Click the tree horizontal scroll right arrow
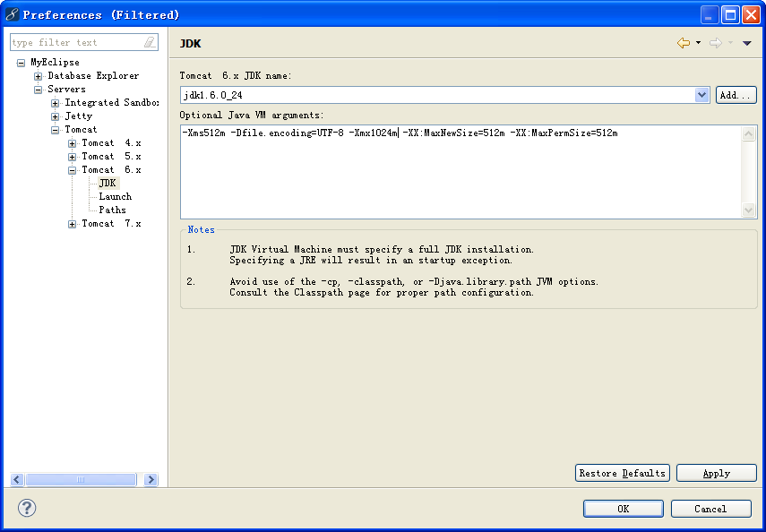Screen dimensions: 766x532 (x=151, y=480)
